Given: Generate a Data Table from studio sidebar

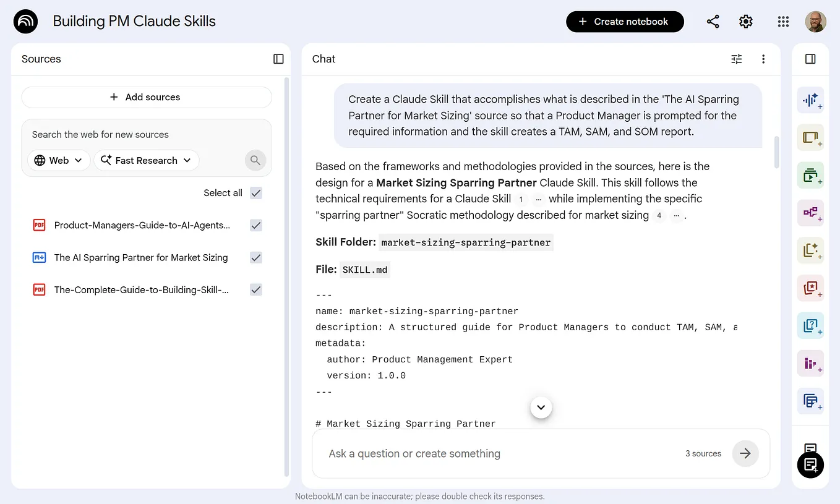Looking at the screenshot, I should pyautogui.click(x=810, y=401).
